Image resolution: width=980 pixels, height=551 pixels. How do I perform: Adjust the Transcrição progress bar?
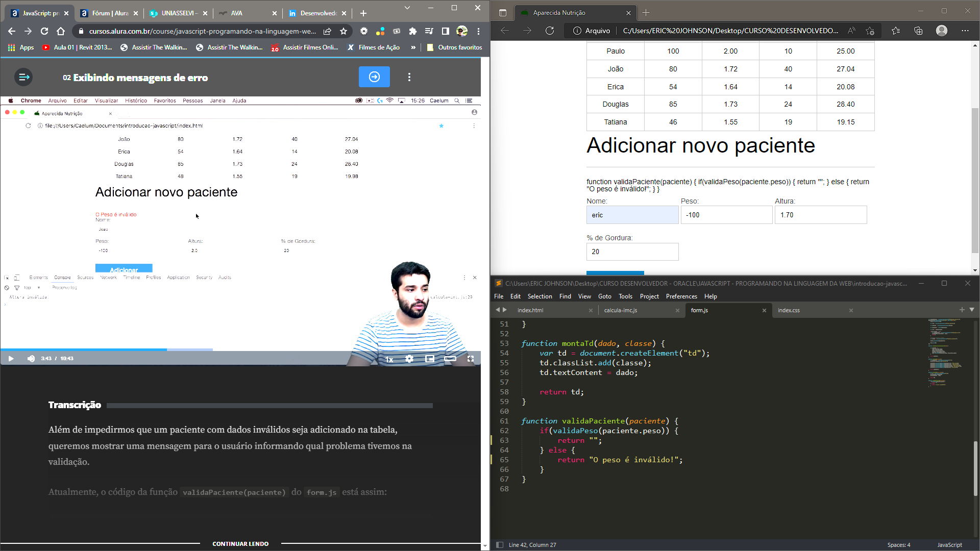(x=269, y=406)
